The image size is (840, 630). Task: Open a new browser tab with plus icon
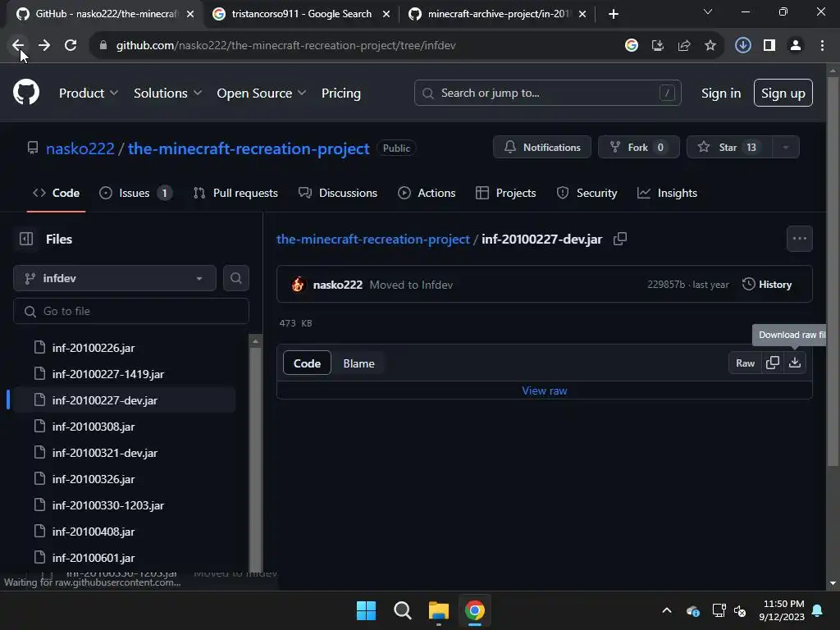614,14
